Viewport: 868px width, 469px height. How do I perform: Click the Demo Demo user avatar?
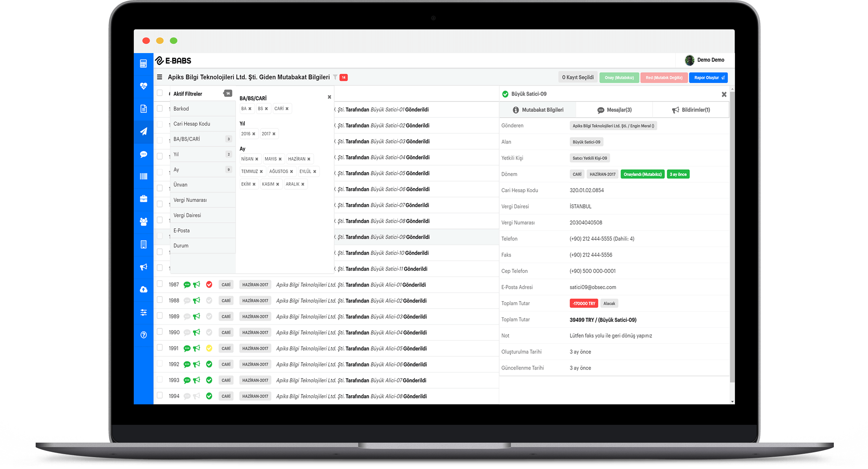click(x=690, y=60)
